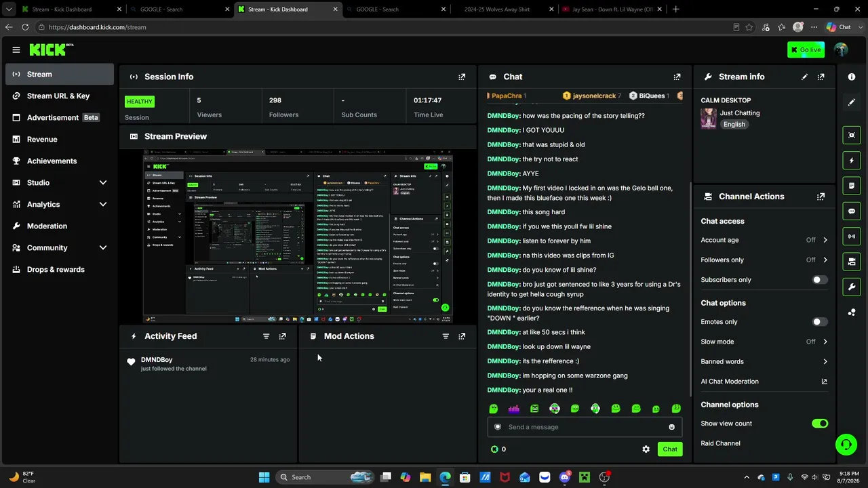Open Achievements in the sidebar
868x488 pixels.
pyautogui.click(x=60, y=161)
